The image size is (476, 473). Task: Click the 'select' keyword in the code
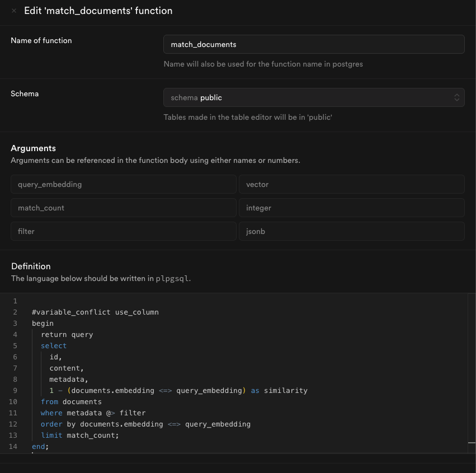[54, 345]
